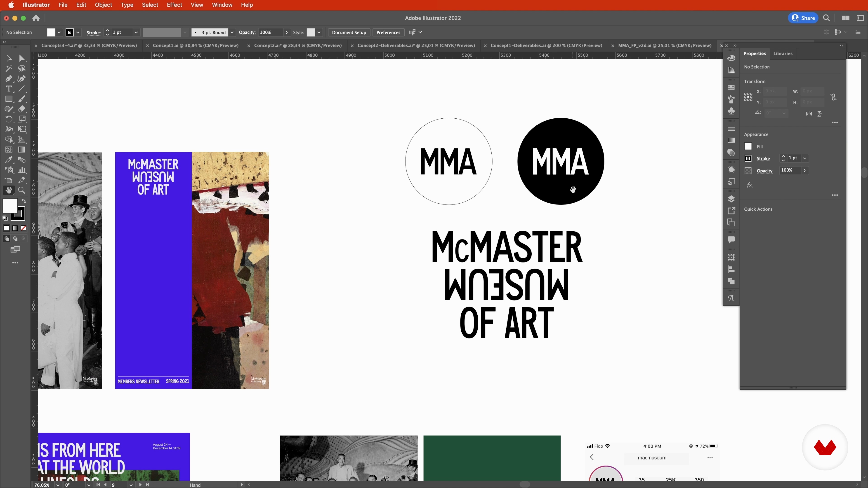868x488 pixels.
Task: Select the Scale tool
Action: tap(22, 119)
